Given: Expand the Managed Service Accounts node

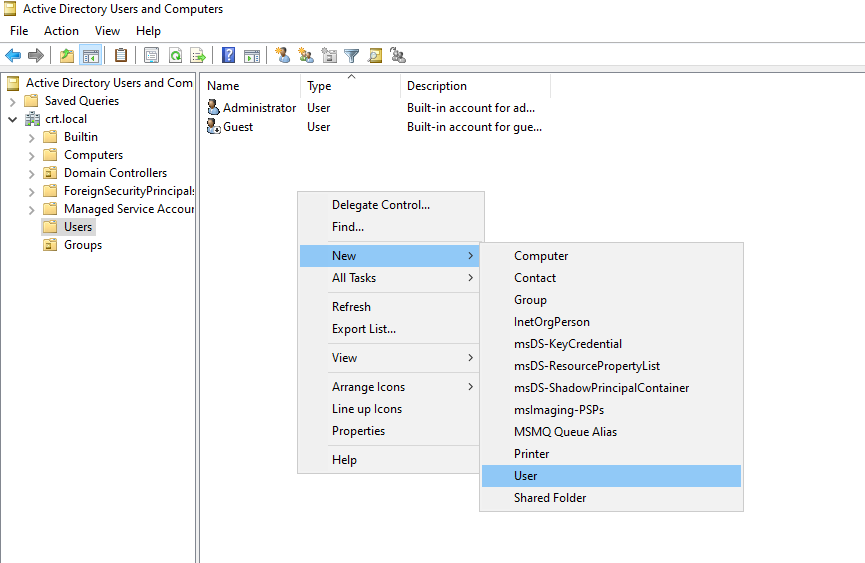Looking at the screenshot, I should (x=31, y=210).
